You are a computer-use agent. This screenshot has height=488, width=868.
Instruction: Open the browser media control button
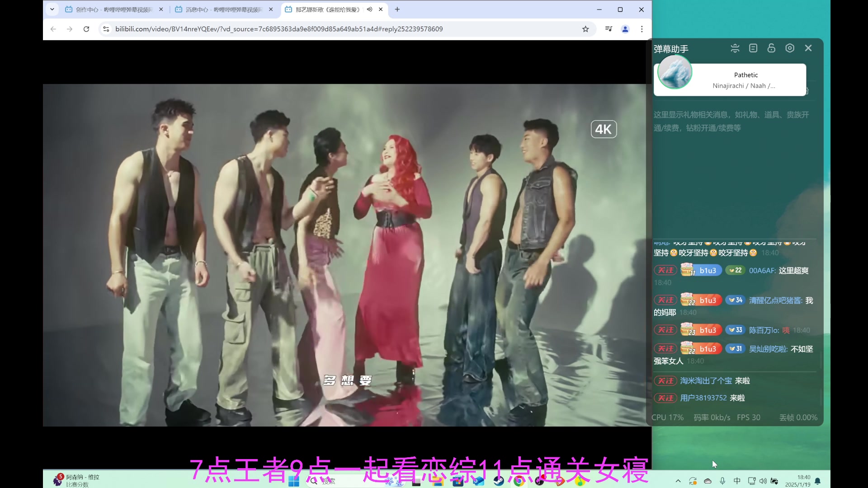point(609,29)
